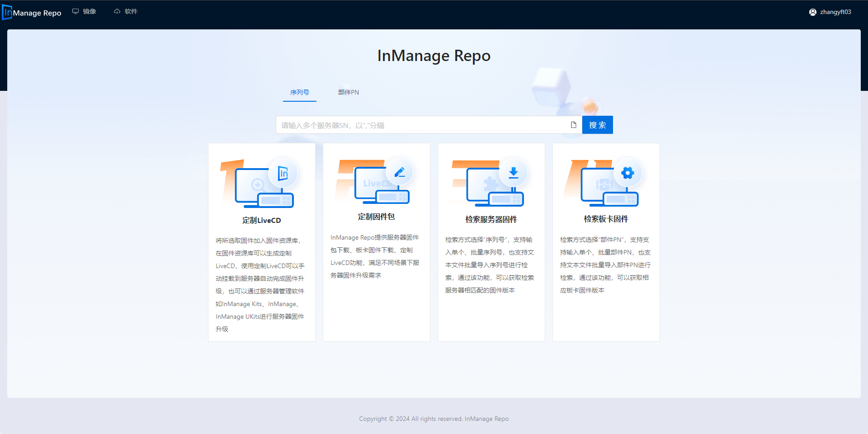The width and height of the screenshot is (868, 434).
Task: Open the 检索服务器固件 card title
Action: 491,219
